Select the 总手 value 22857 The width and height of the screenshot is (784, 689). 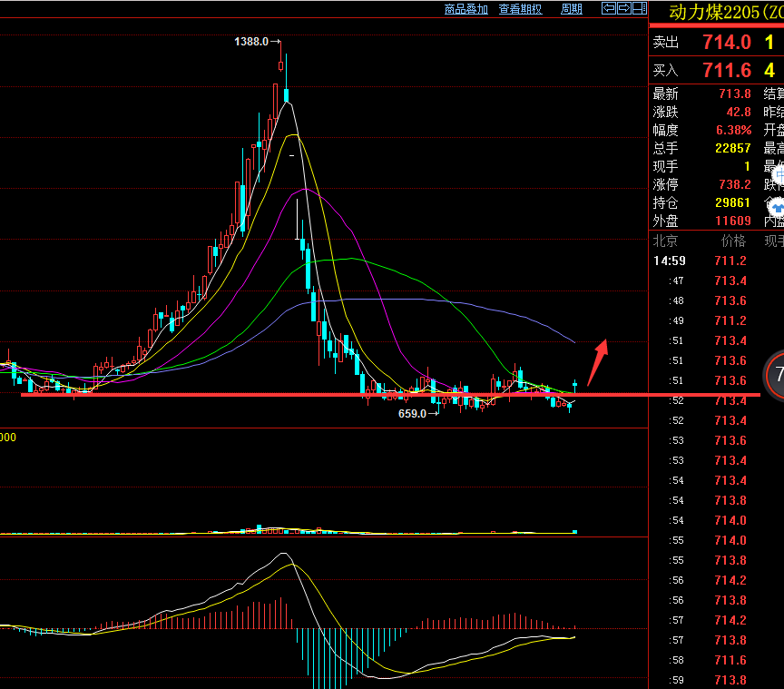click(x=733, y=148)
